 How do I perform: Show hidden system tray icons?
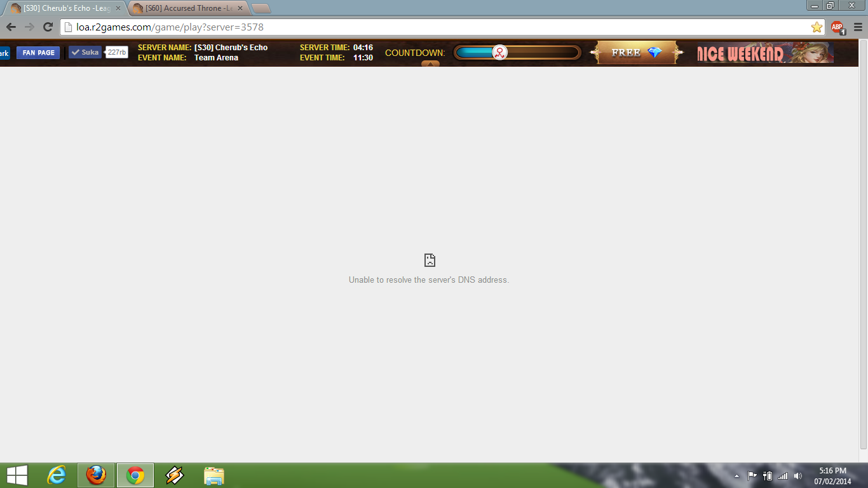(736, 476)
